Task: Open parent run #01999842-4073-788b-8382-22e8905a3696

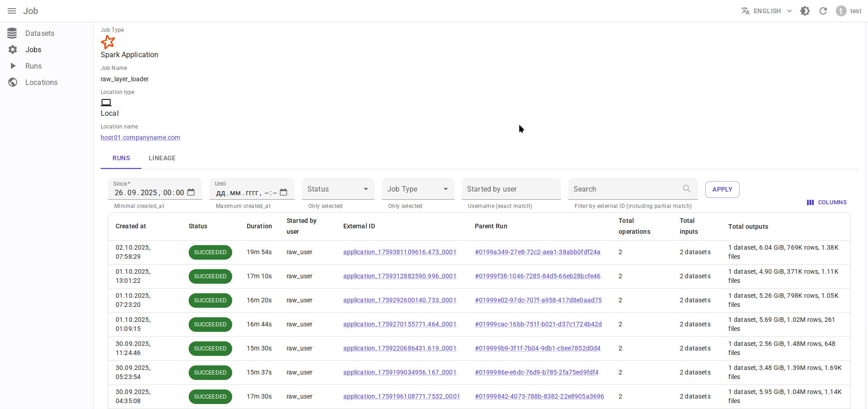Action: pyautogui.click(x=539, y=396)
